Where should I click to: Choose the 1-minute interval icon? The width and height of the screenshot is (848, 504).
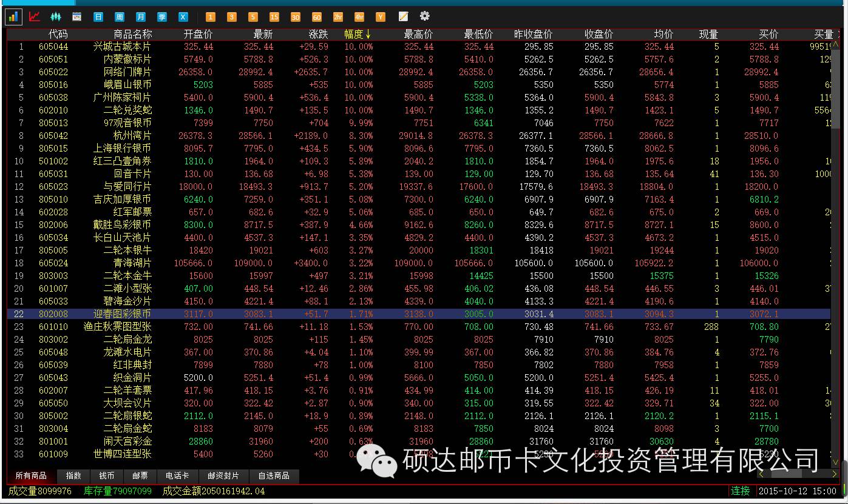pos(211,17)
